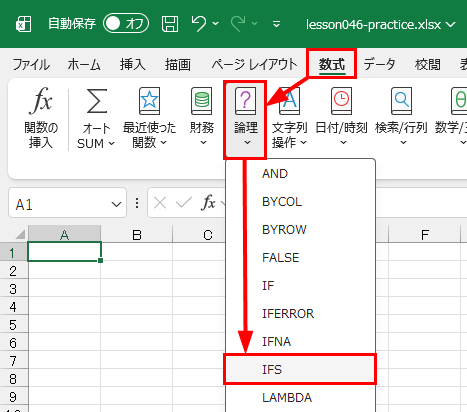Open the 財務 function library icon
Viewport: 467px width, 412px height.
(x=201, y=101)
